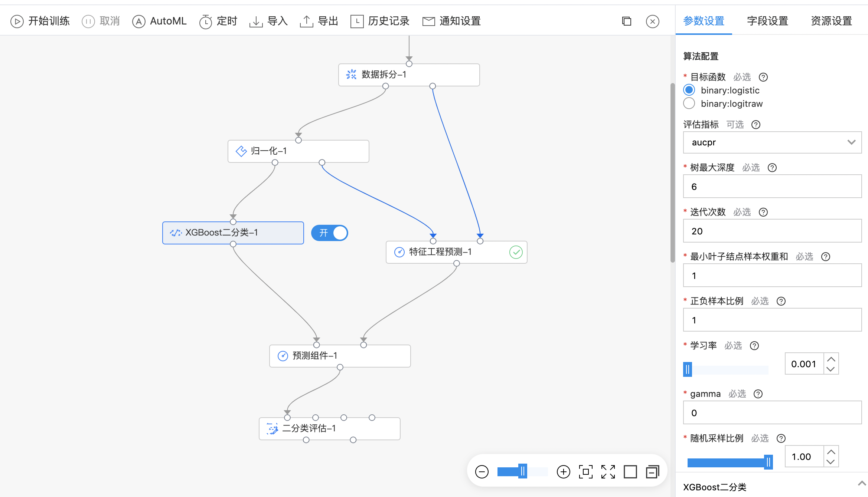Image resolution: width=868 pixels, height=497 pixels.
Task: Click 导出 button label
Action: coord(328,21)
